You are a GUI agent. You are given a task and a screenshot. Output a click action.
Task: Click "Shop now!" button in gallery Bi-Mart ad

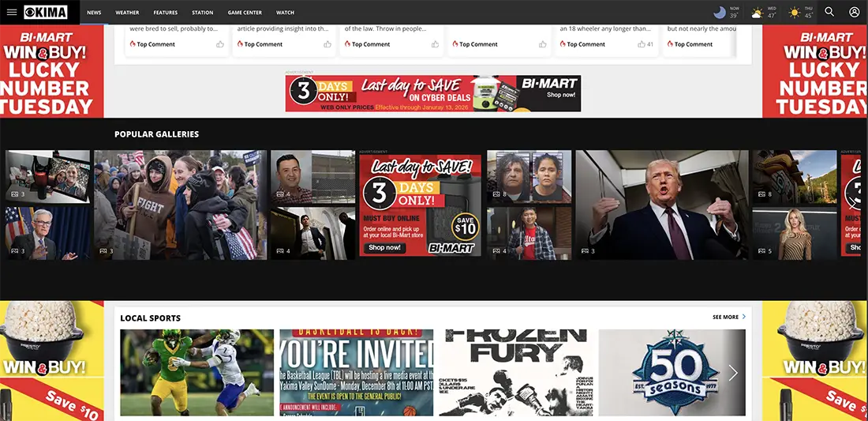(x=385, y=247)
